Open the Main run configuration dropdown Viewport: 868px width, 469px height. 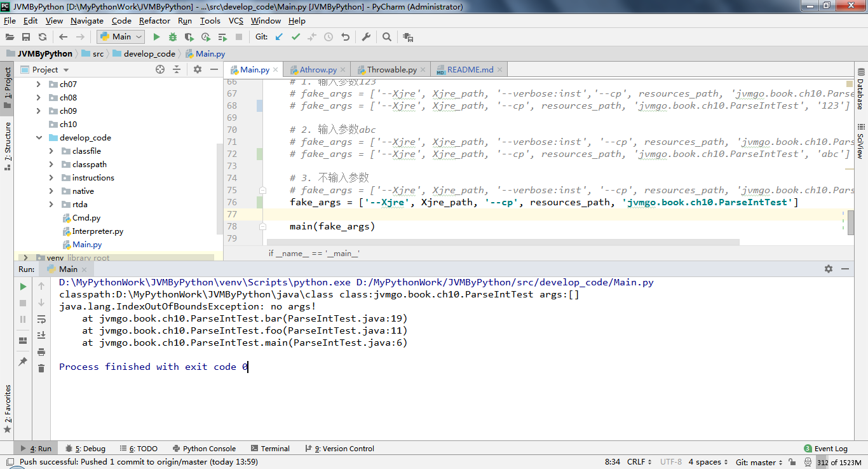120,37
